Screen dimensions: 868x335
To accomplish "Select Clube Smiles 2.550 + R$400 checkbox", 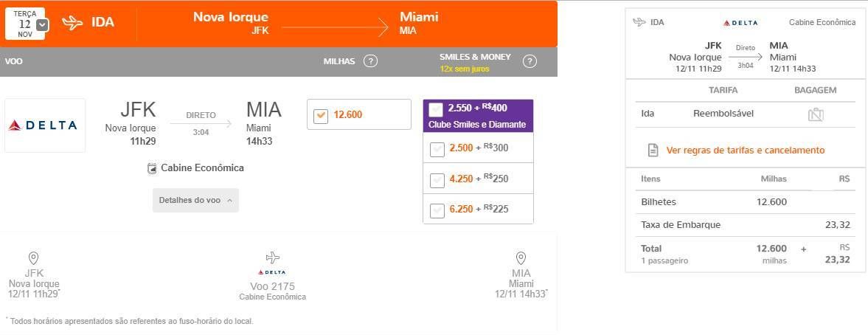I will click(437, 110).
